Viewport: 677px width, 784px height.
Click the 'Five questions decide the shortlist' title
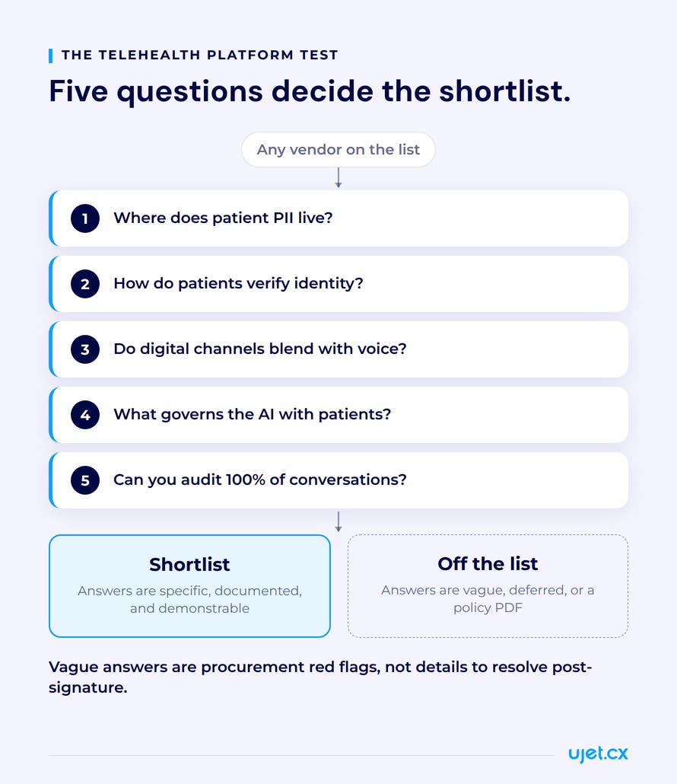[x=310, y=91]
